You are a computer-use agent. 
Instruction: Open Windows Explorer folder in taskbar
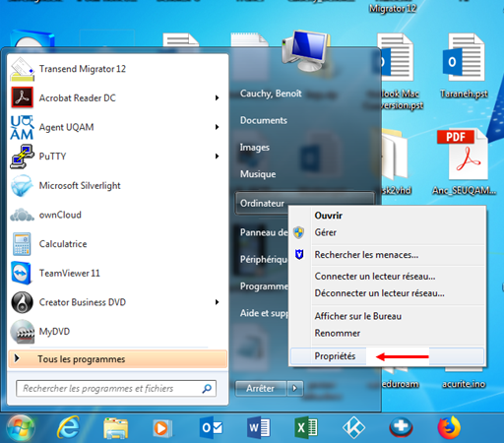[x=115, y=428]
